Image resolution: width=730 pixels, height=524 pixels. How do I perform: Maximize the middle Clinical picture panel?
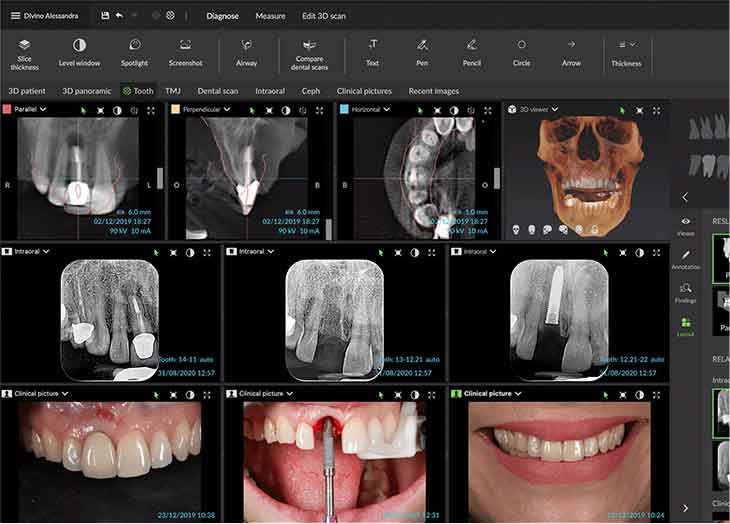[432, 395]
